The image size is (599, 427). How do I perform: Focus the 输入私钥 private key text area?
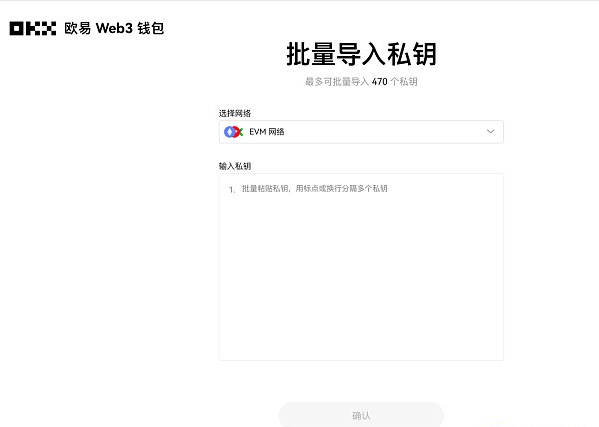361,267
